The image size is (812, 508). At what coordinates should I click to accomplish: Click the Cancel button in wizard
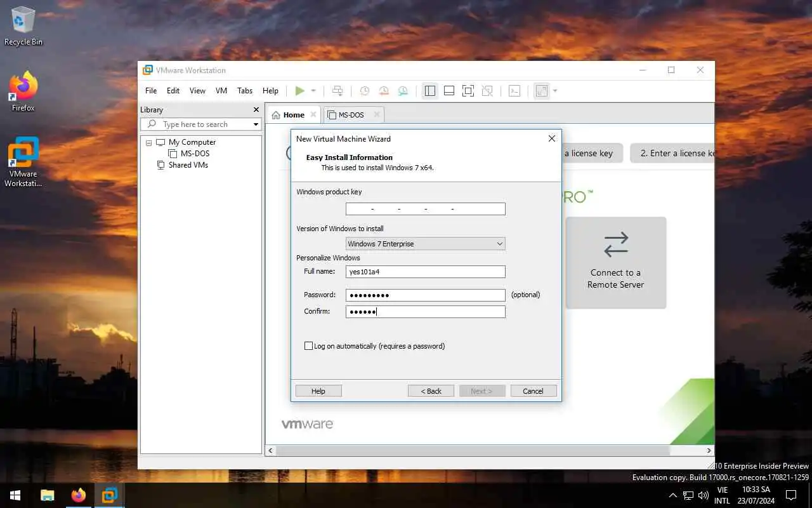(533, 391)
